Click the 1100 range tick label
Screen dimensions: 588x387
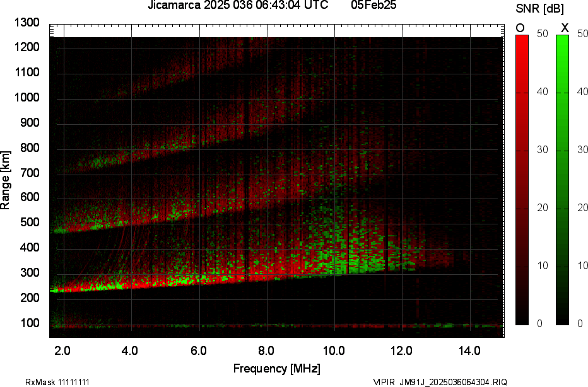27,72
